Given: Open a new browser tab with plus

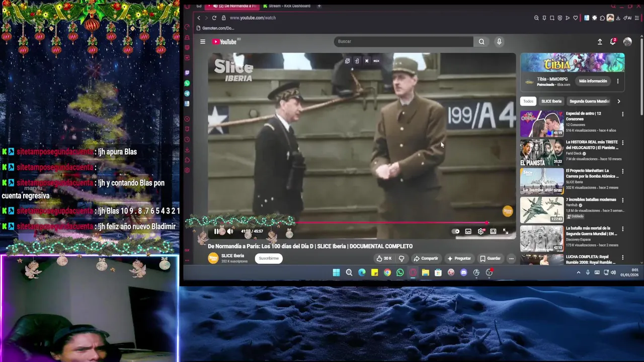Looking at the screenshot, I should coord(319,6).
